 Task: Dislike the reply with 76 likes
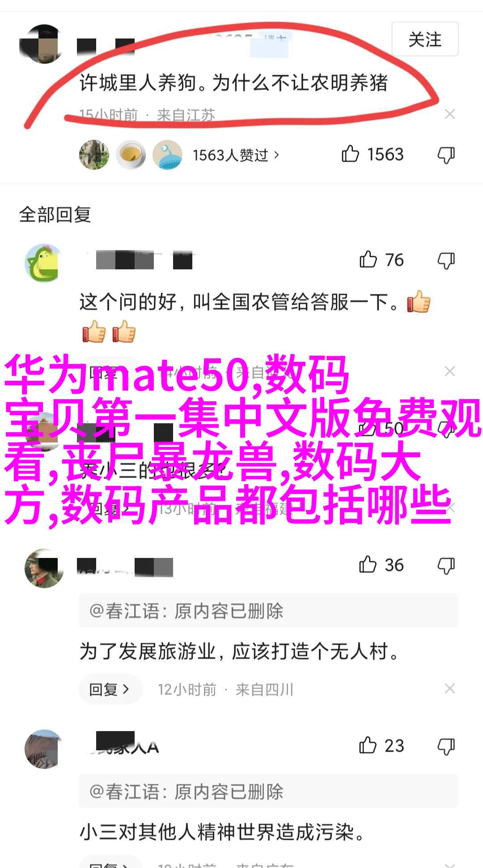[446, 260]
